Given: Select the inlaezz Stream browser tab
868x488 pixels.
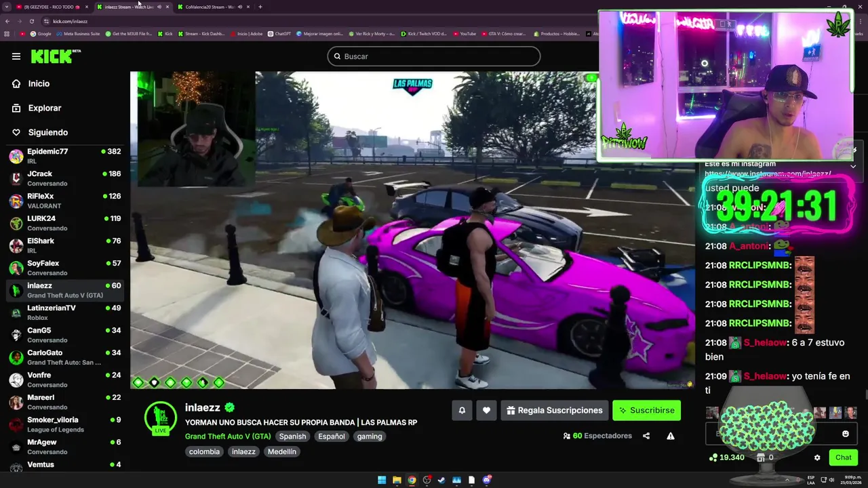Looking at the screenshot, I should 132,7.
